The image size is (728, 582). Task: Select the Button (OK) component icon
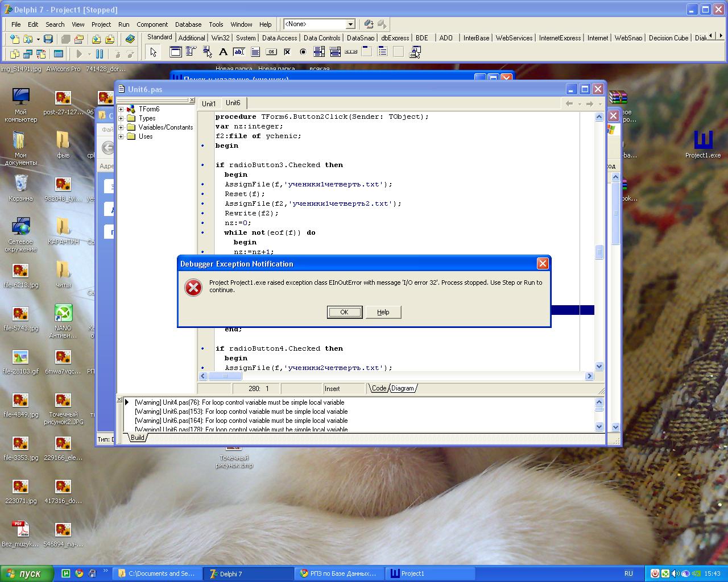tap(271, 52)
